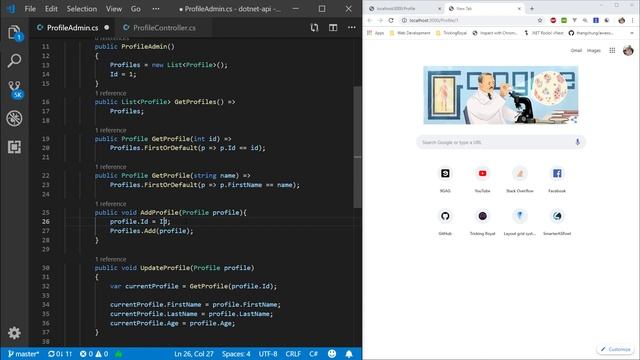Image resolution: width=640 pixels, height=360 pixels.
Task: Open the View menu
Action: tap(114, 9)
